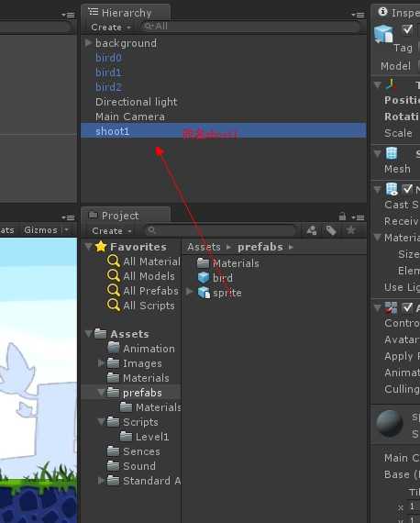Open Project panel options menu icon
This screenshot has width=420, height=523.
(358, 217)
